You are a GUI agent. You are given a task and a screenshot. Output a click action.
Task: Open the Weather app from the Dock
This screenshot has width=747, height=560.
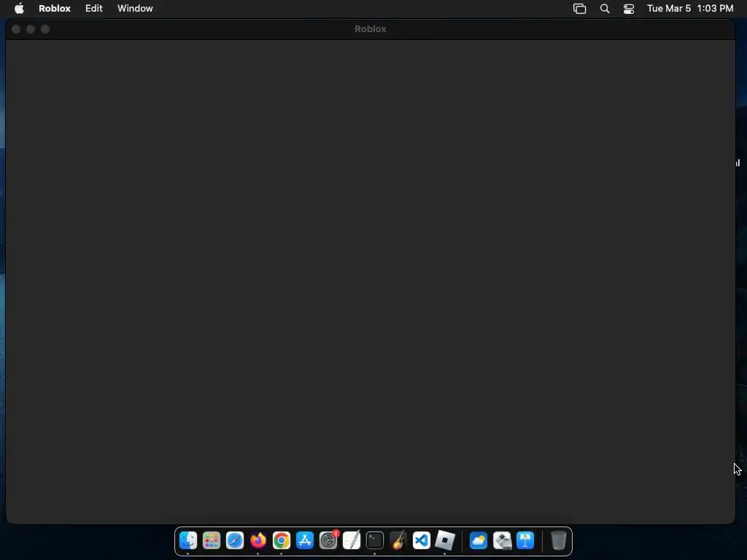click(x=479, y=540)
